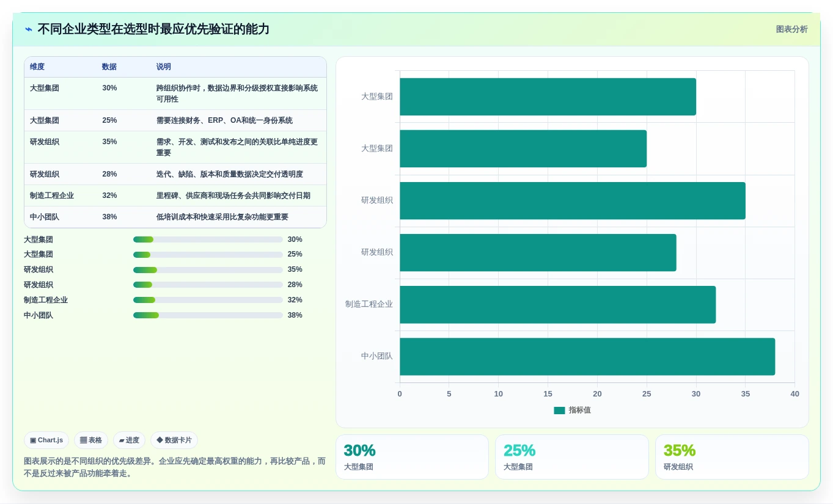This screenshot has width=833, height=504.
Task: Click the x-axis tick label 40
Action: [x=794, y=394]
